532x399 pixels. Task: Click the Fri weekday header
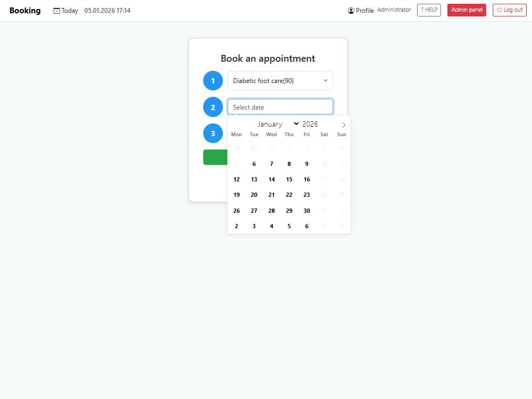307,135
